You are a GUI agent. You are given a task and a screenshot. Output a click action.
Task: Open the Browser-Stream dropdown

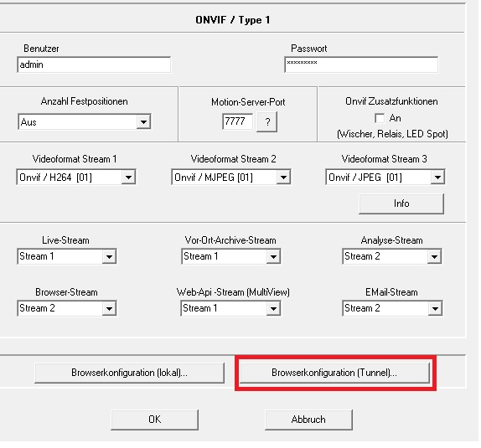[x=67, y=308]
